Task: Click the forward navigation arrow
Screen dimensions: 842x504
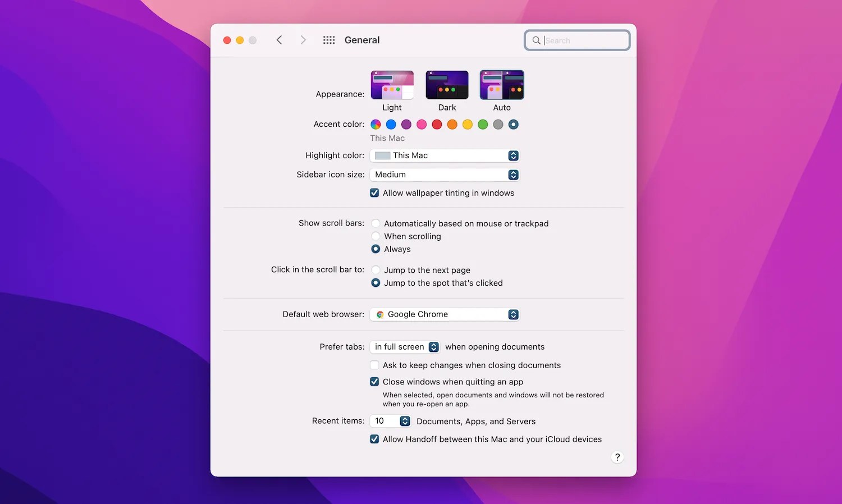Action: pyautogui.click(x=303, y=40)
